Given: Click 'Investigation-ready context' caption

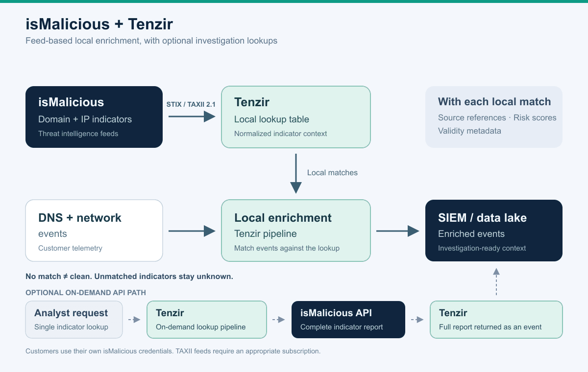Looking at the screenshot, I should coord(482,248).
